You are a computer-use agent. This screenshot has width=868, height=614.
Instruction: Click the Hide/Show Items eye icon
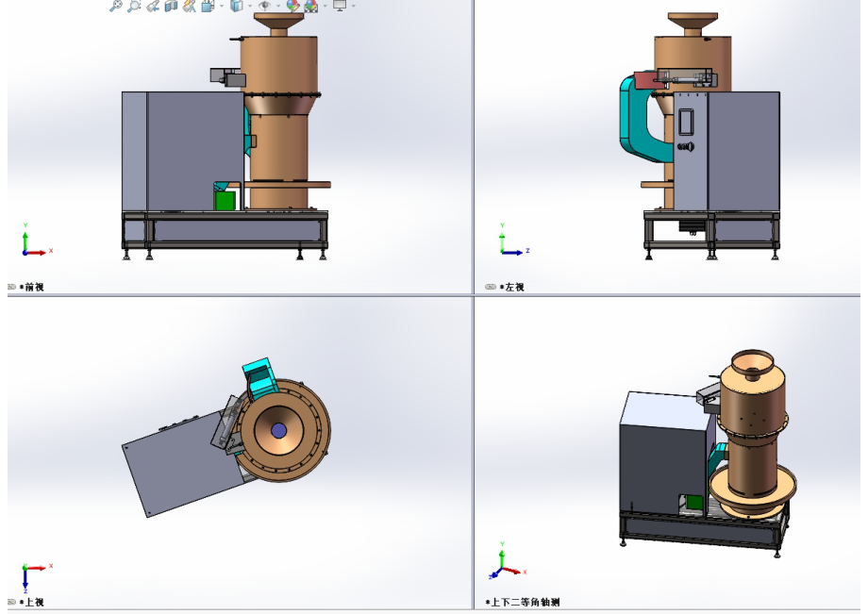(264, 6)
